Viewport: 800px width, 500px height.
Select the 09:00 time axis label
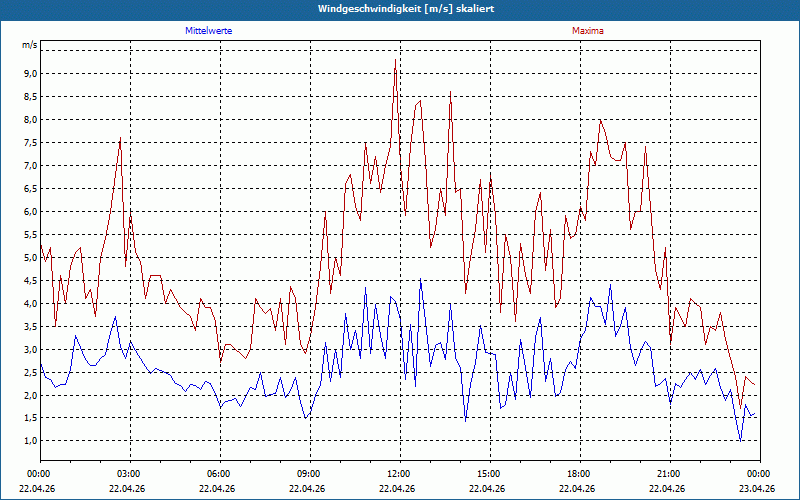click(x=310, y=474)
